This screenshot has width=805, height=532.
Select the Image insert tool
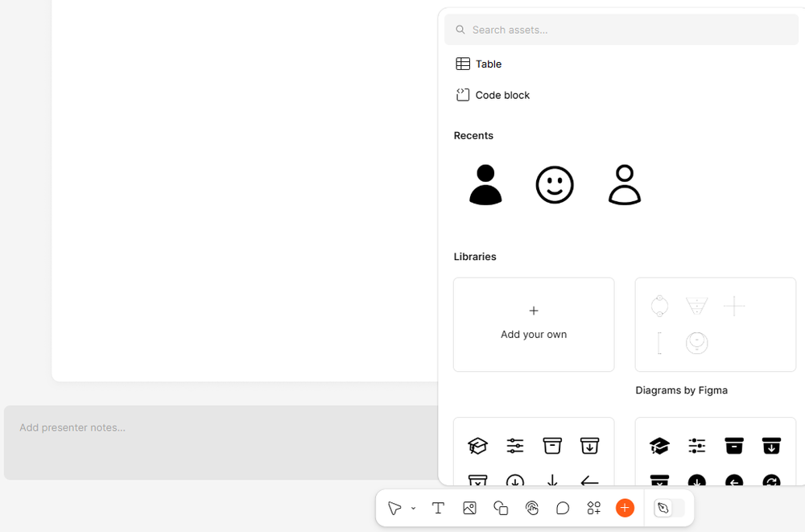(x=469, y=508)
